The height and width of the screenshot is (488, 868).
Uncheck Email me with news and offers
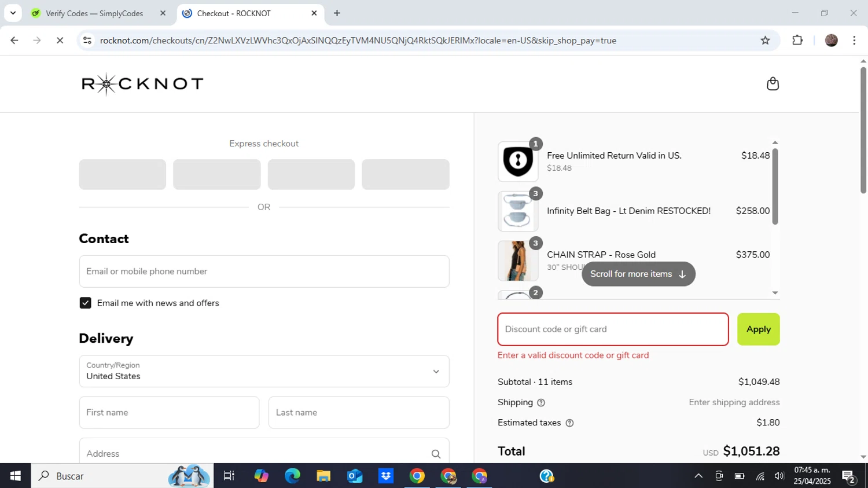click(85, 303)
